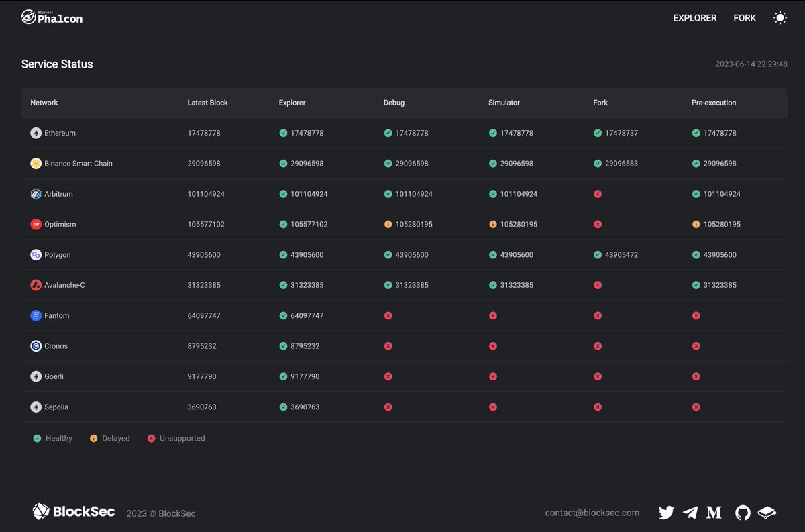Click Polygon Fork block 43905472
Image resolution: width=805 pixels, height=532 pixels.
point(621,255)
